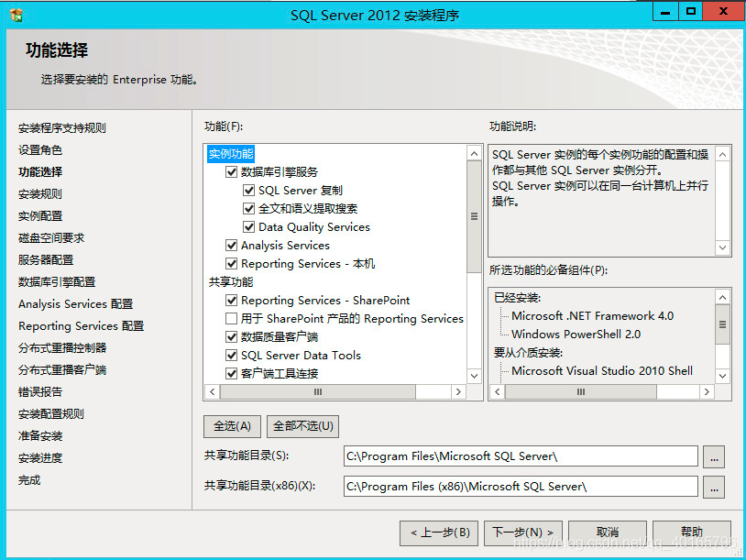Enable 用于 SharePoint 产品的 Reporting Services

[231, 318]
